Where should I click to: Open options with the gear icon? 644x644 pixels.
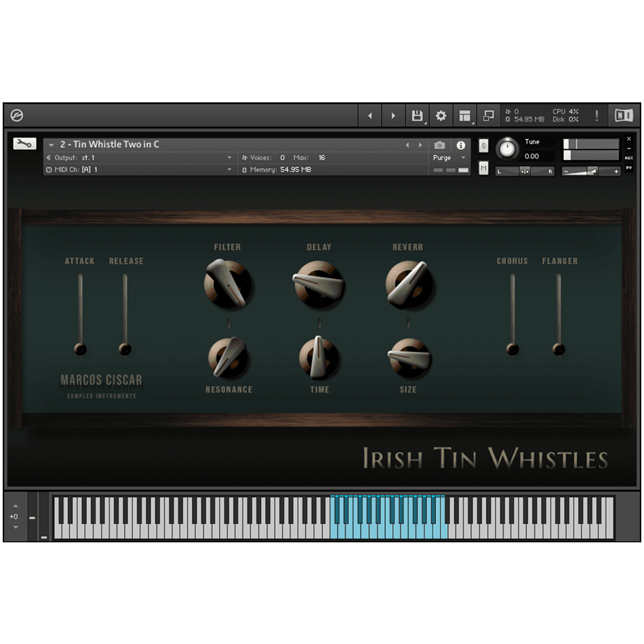[441, 116]
